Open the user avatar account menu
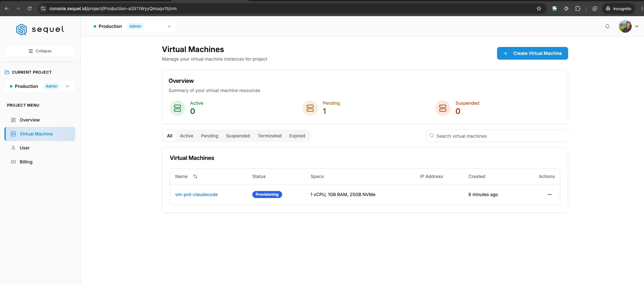This screenshot has width=644, height=284. point(628,26)
